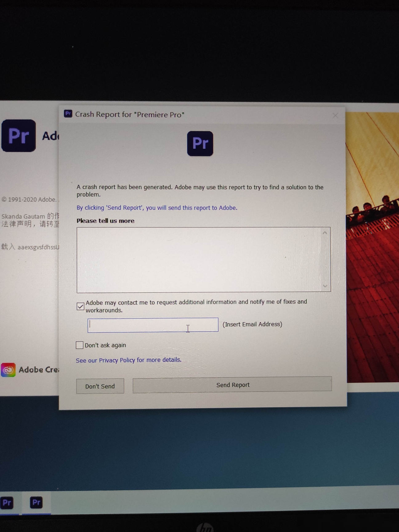Click the scroll up arrow in comments box
The width and height of the screenshot is (399, 532).
325,233
